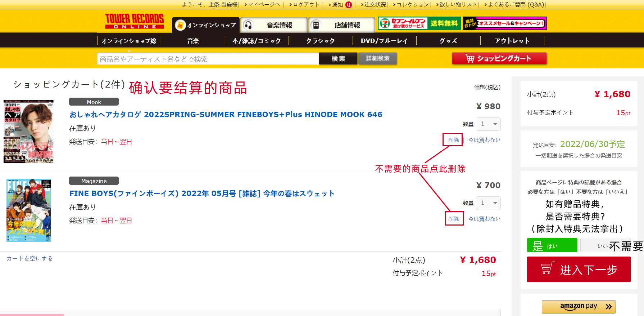The width and height of the screenshot is (644, 316).
Task: Click the ¥ 980 item price
Action: [x=488, y=106]
